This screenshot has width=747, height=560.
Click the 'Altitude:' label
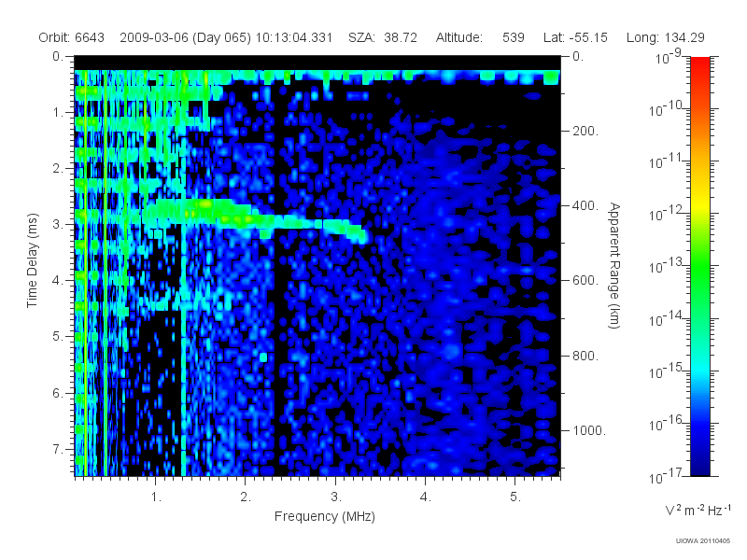(458, 37)
